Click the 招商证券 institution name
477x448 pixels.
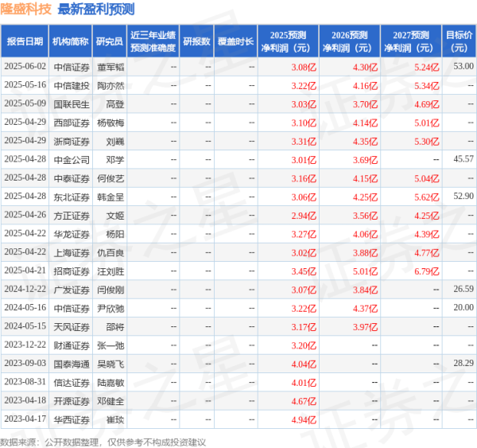pos(70,270)
